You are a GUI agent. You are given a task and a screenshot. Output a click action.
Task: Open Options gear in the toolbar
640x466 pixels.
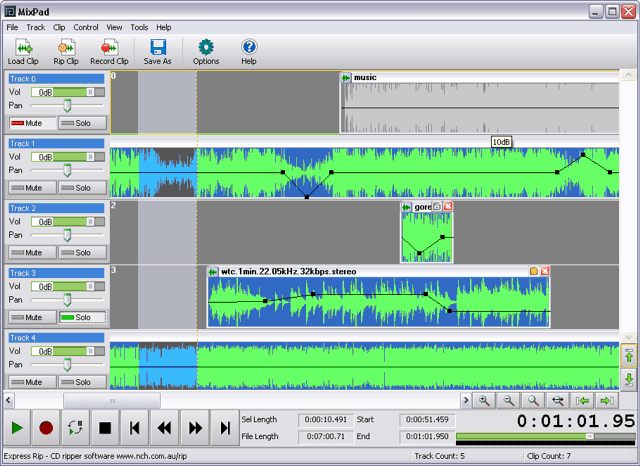(206, 51)
